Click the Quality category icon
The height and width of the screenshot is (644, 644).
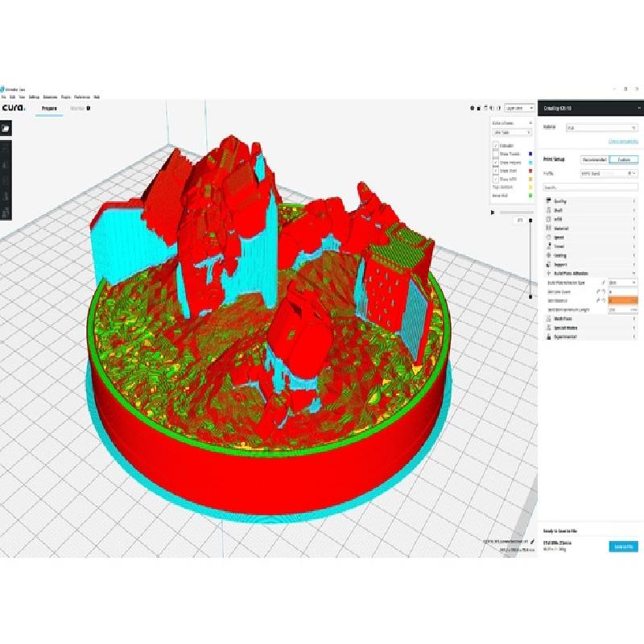coord(548,200)
